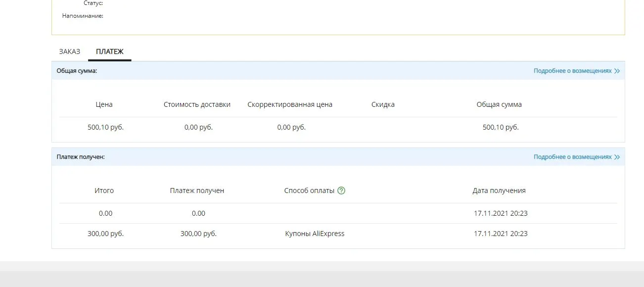The width and height of the screenshot is (644, 287).
Task: Select the date in the Купоны AliExpress row
Action: tap(501, 234)
